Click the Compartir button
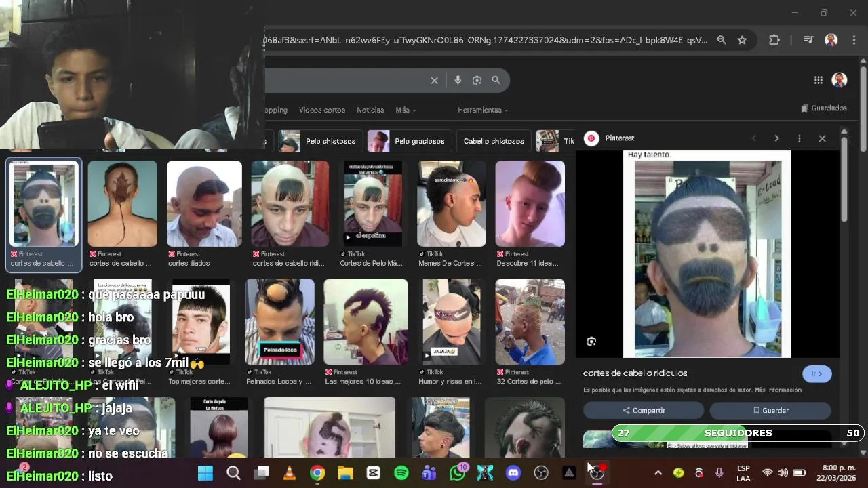 tap(644, 411)
